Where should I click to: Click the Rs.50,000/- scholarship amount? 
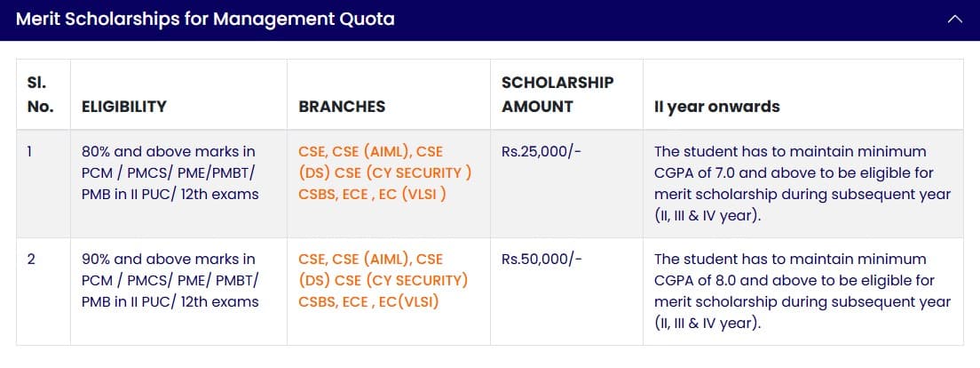(x=541, y=260)
